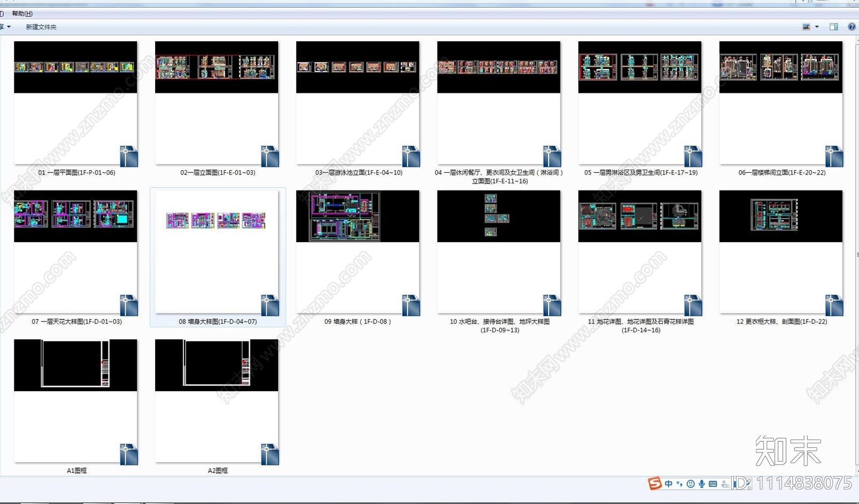Viewport: 859px width, 504px height.
Task: Click the 新建文件夹 button
Action: pos(41,27)
